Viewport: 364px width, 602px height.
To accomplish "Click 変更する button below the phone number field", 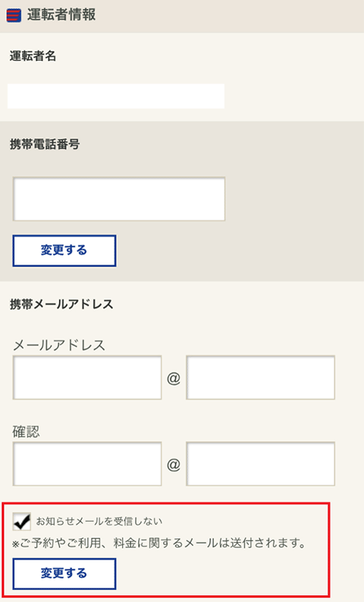I will coord(64,251).
